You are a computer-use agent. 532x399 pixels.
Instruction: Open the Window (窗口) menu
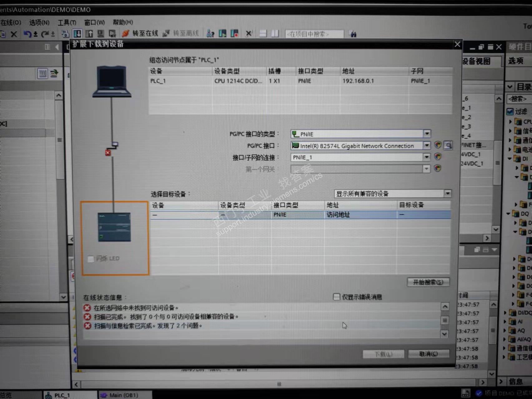point(95,22)
